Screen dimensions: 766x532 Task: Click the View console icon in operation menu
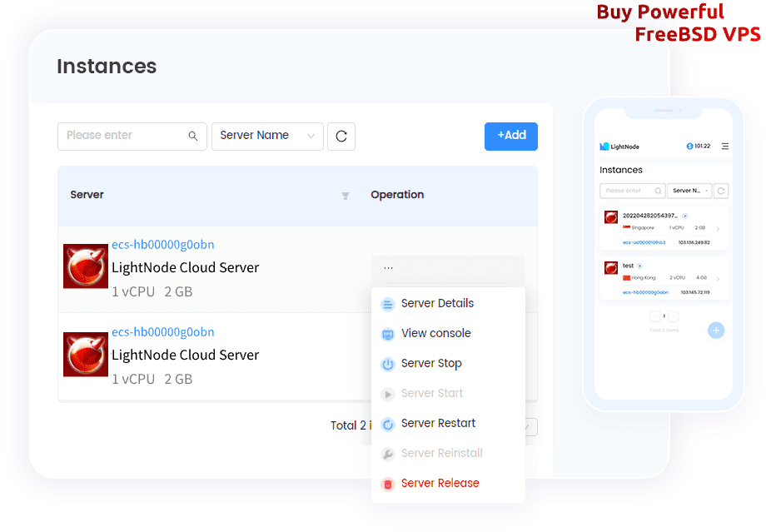tap(388, 333)
